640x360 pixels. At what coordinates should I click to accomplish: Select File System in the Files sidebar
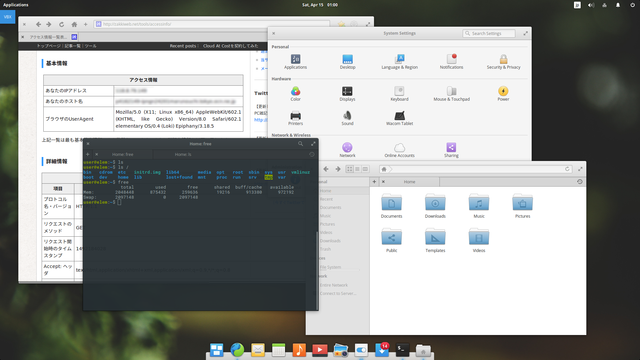[330, 267]
